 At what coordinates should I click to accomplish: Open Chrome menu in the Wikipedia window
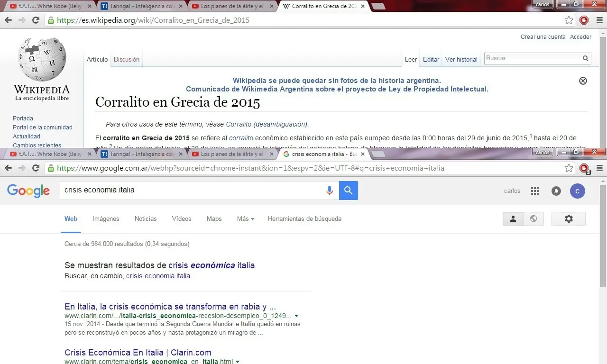pyautogui.click(x=599, y=20)
